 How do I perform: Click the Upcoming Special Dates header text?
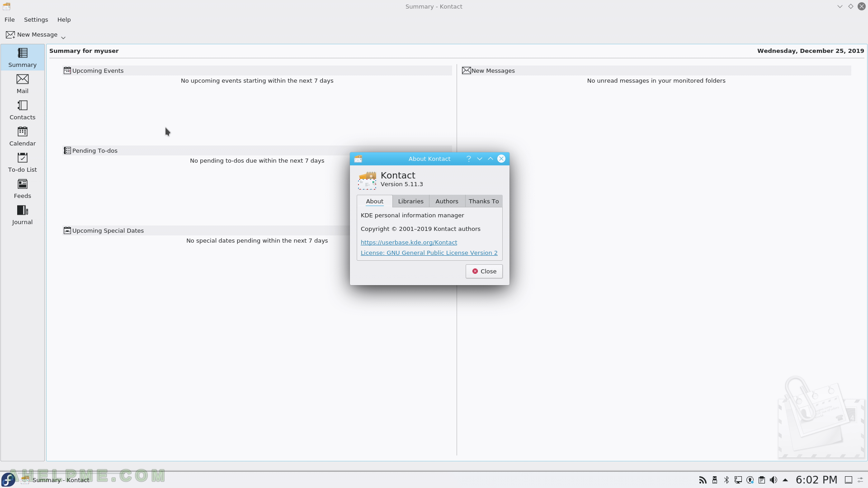click(x=108, y=231)
